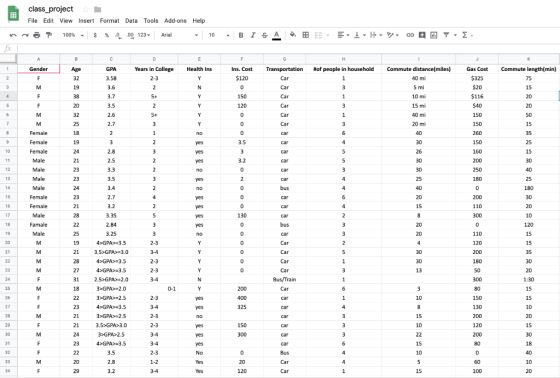Click the Redo arrow icon
560x378 pixels.
pyautogui.click(x=25, y=35)
